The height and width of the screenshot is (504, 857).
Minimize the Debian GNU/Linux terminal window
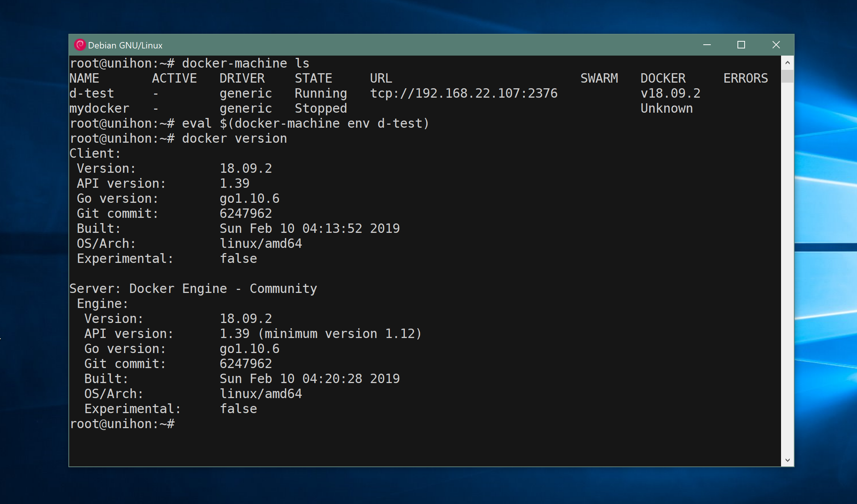coord(707,45)
